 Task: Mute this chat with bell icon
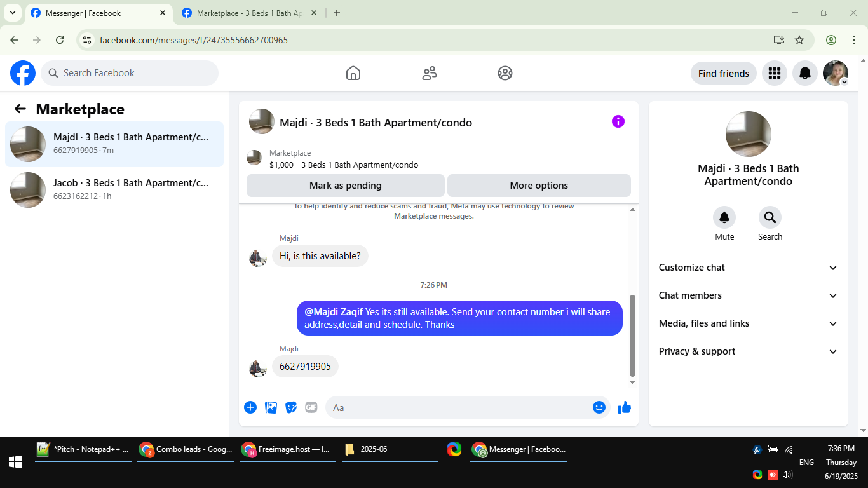click(x=724, y=218)
